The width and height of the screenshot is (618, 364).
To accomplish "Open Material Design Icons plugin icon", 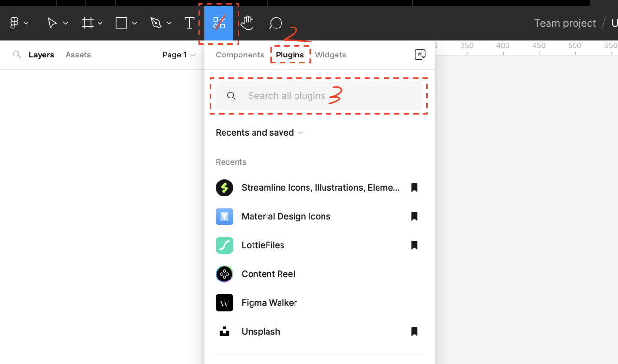I will (x=225, y=217).
